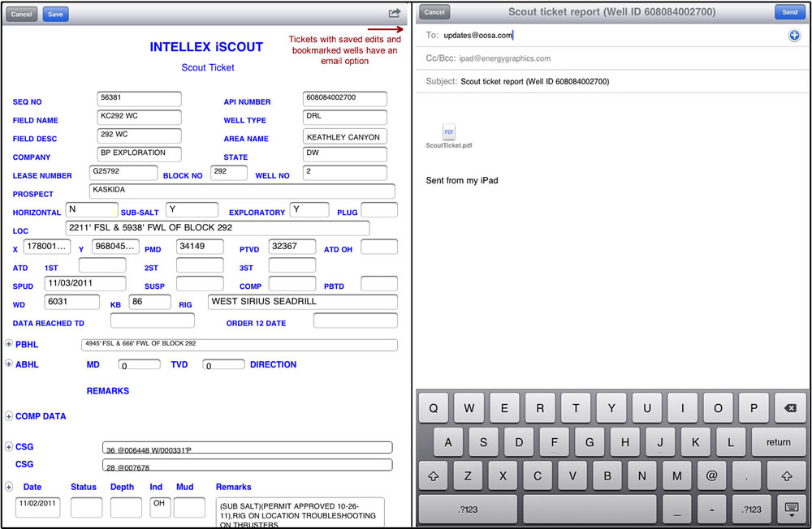Select the ORDER 12 DATE field
Screen dimensions: 812x529
[356, 320]
